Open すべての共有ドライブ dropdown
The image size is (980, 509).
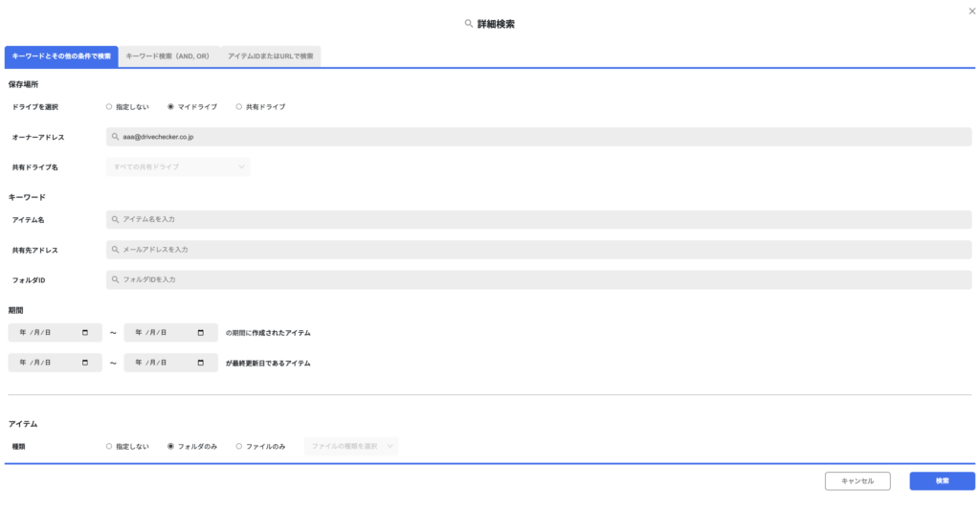pyautogui.click(x=178, y=166)
